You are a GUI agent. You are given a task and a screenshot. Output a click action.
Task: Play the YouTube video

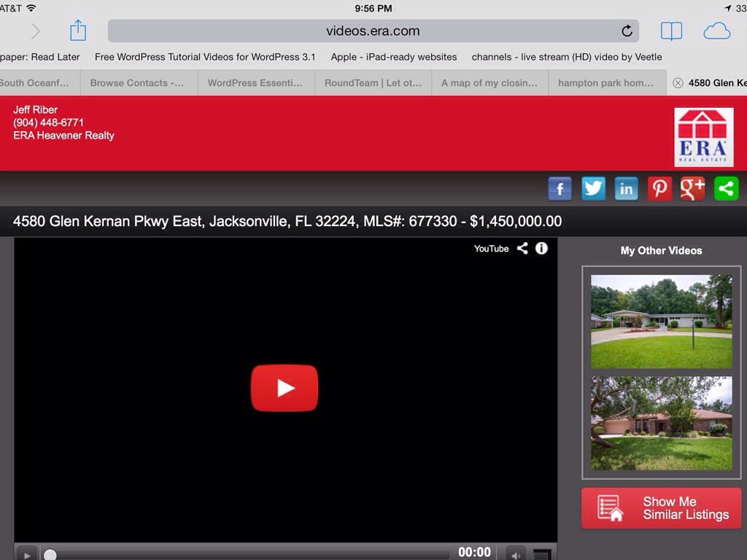click(x=285, y=388)
